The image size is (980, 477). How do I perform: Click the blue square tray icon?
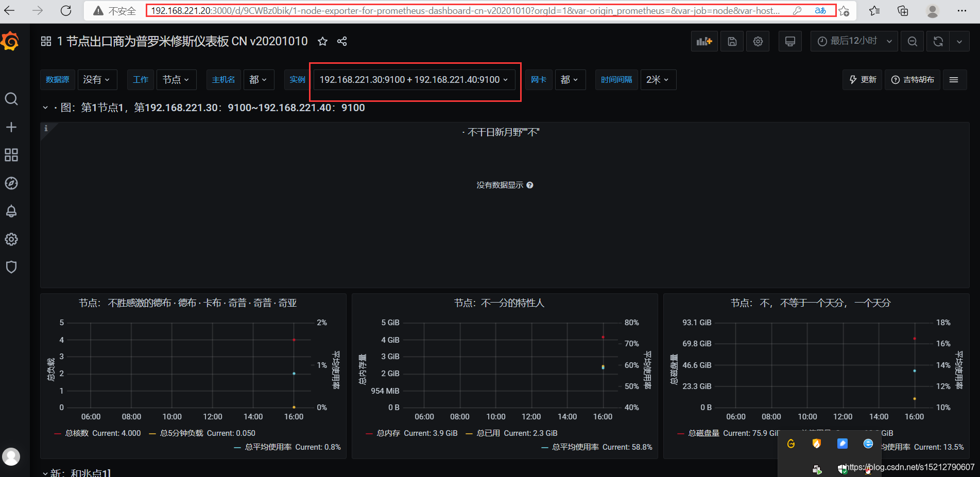(843, 444)
